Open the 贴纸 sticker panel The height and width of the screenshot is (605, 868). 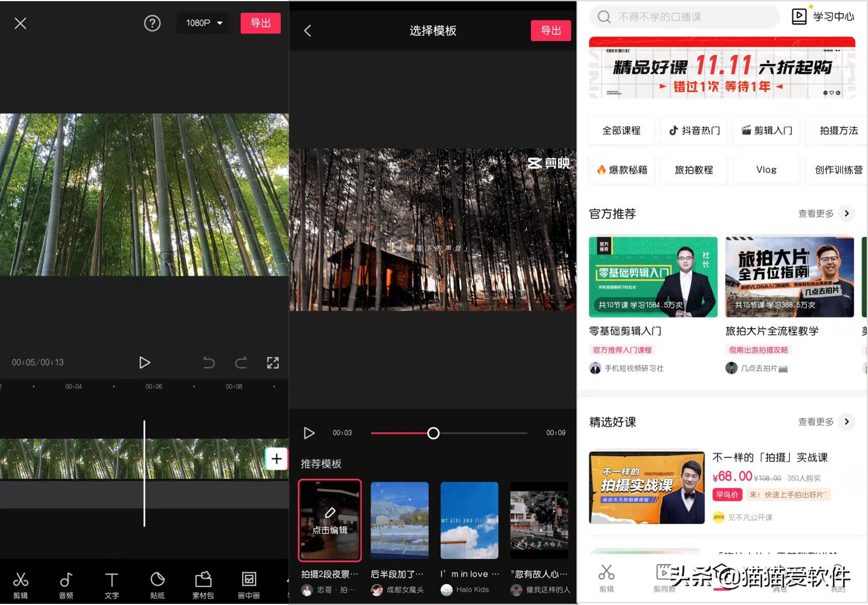[x=157, y=583]
